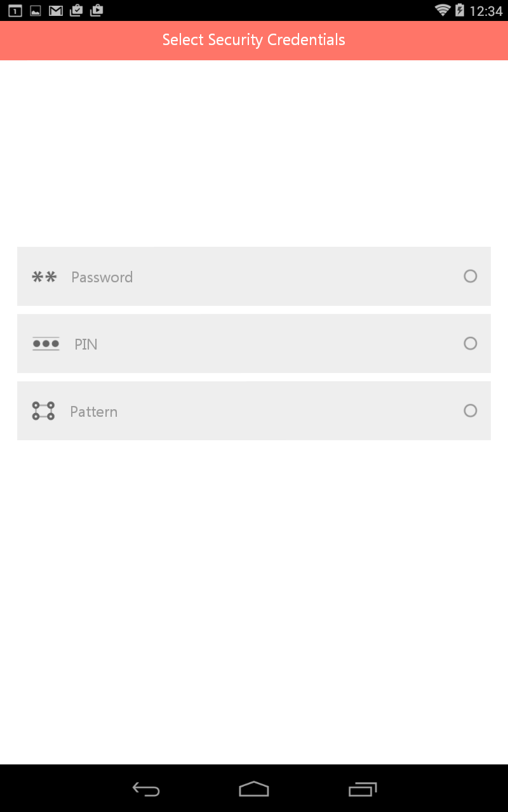
Task: Tap the connected dots Pattern icon
Action: (43, 411)
